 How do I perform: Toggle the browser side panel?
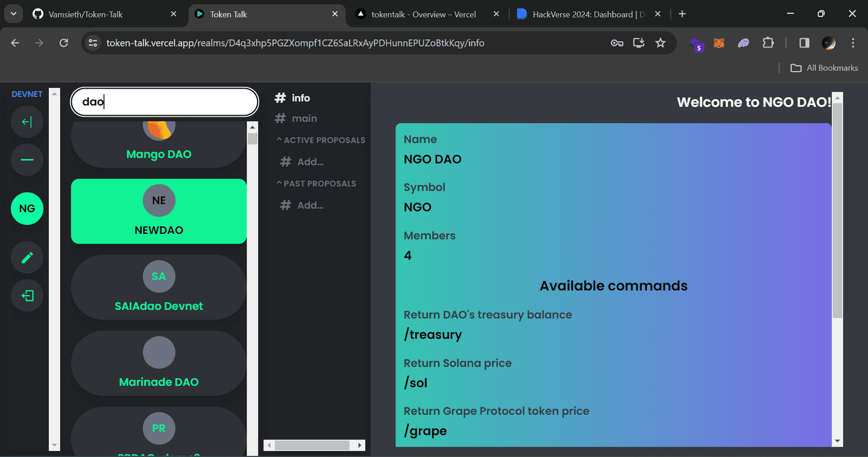(804, 43)
